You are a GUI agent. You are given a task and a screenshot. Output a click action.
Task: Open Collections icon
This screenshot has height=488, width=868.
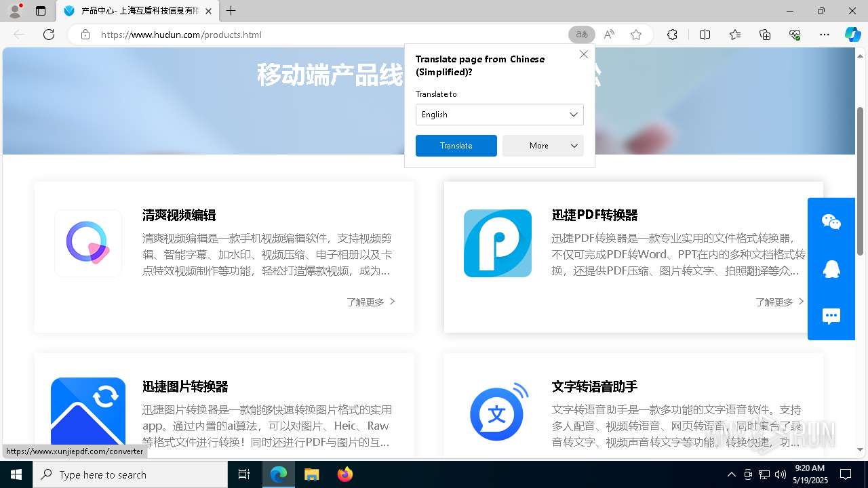click(765, 35)
